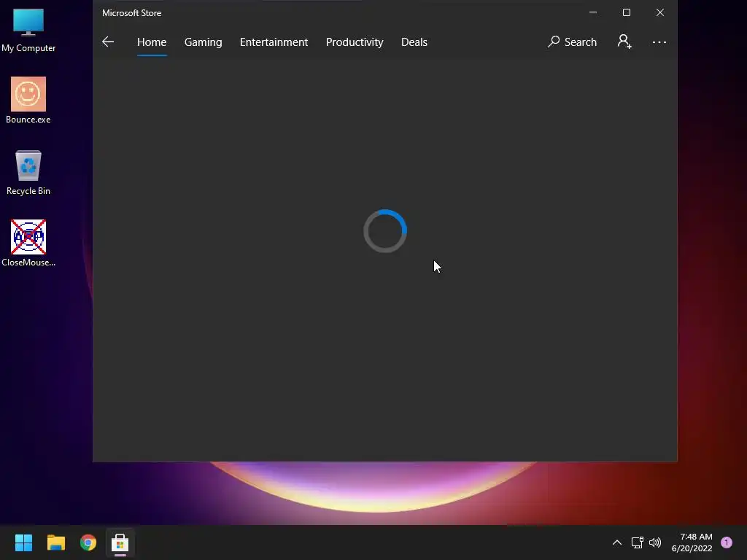Screen dimensions: 747x560
Task: Select the Deals tab
Action: (x=414, y=42)
